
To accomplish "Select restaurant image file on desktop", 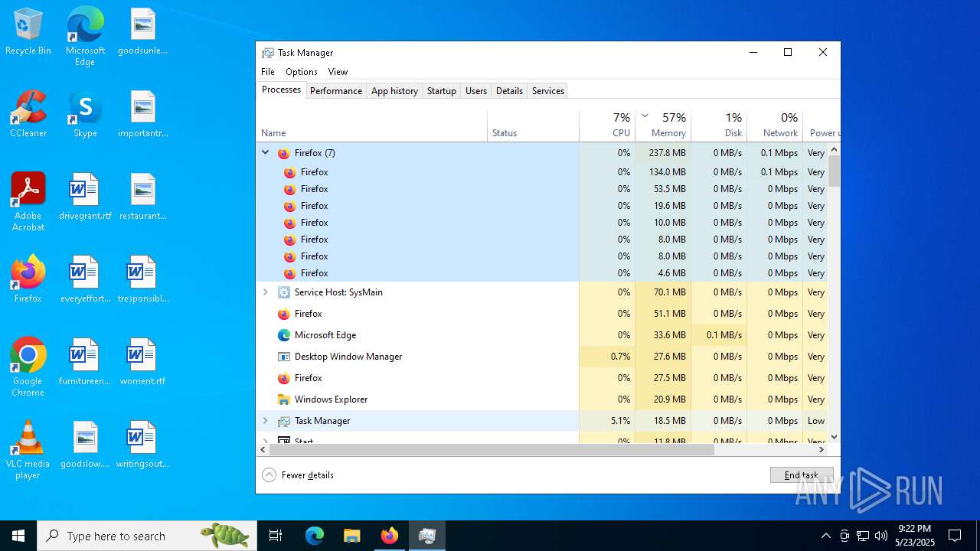I will [142, 197].
